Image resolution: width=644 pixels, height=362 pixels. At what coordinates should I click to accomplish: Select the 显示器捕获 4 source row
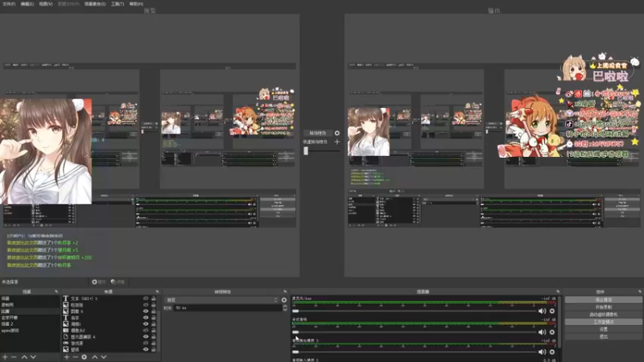click(x=109, y=336)
